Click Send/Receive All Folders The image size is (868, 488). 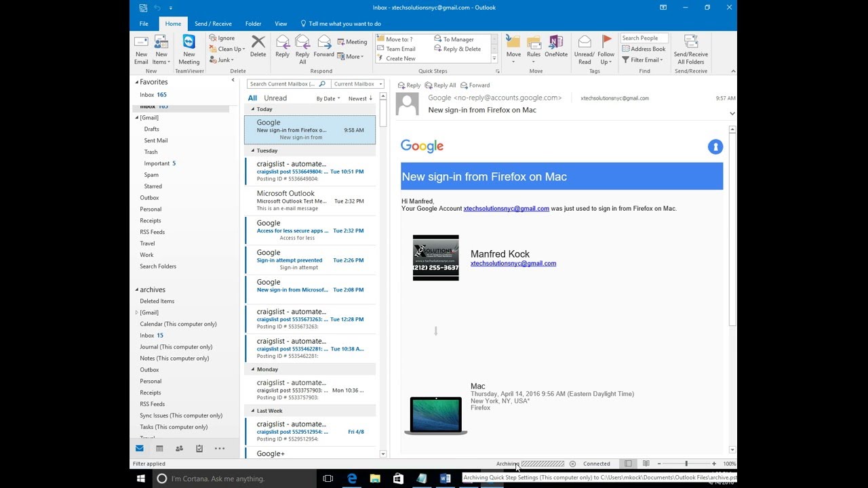690,49
